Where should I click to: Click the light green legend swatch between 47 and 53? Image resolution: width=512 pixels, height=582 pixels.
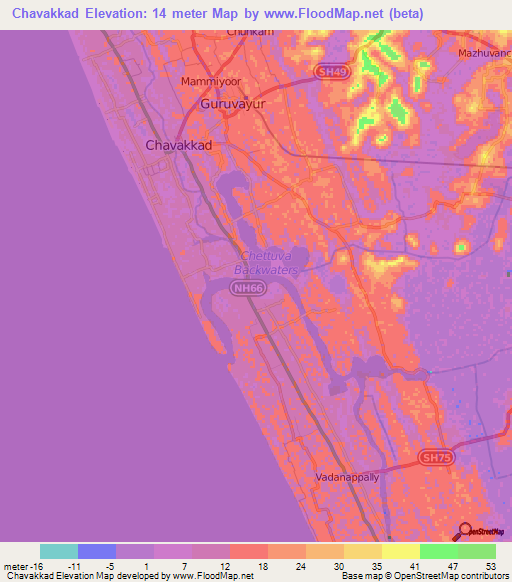click(477, 552)
